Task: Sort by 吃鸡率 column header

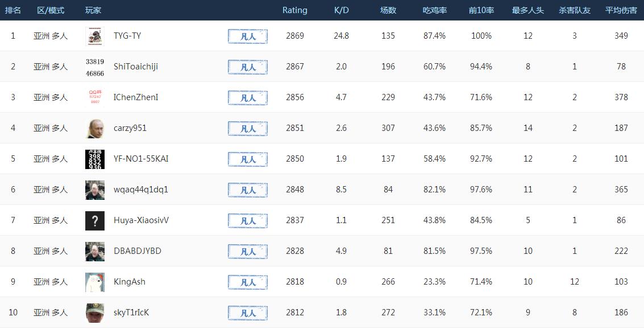Action: click(435, 10)
